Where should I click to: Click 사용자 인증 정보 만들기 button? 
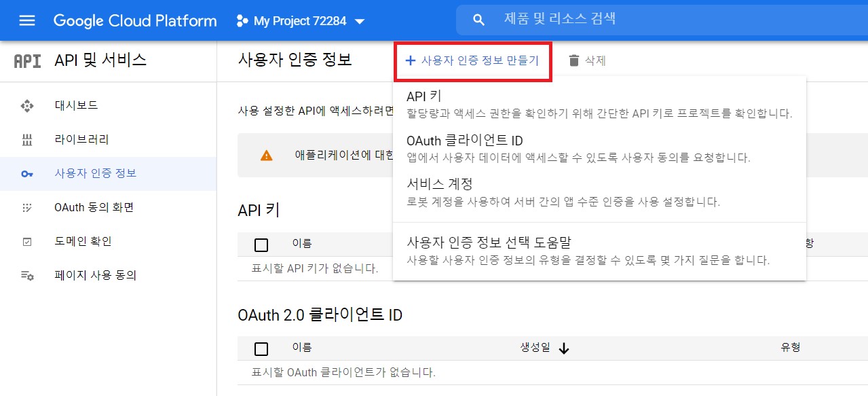[x=472, y=61]
